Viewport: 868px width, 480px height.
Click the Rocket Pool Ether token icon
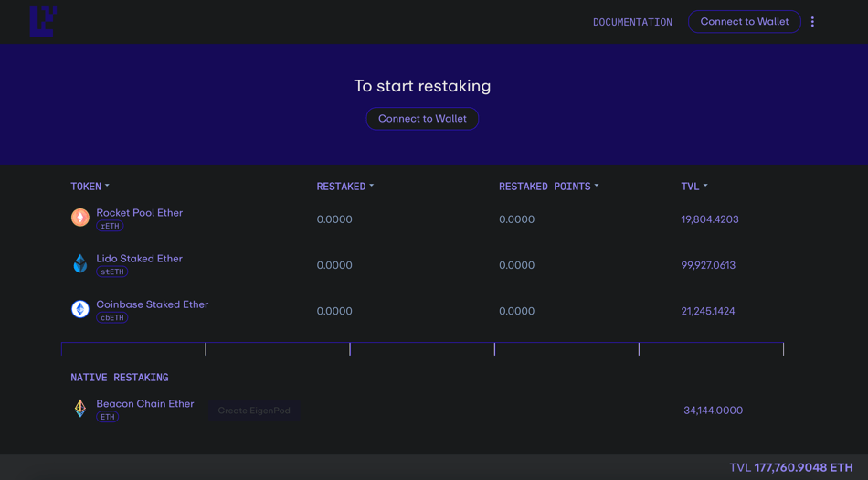(x=80, y=218)
